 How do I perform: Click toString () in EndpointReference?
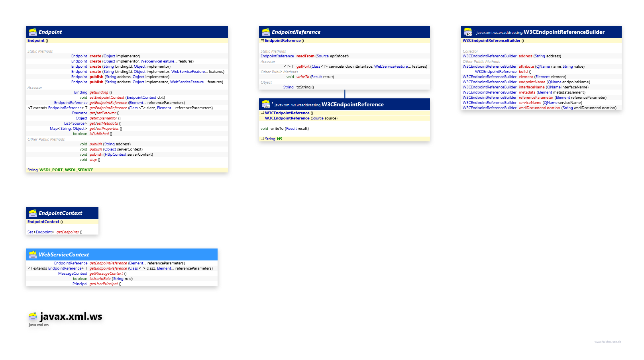point(305,87)
